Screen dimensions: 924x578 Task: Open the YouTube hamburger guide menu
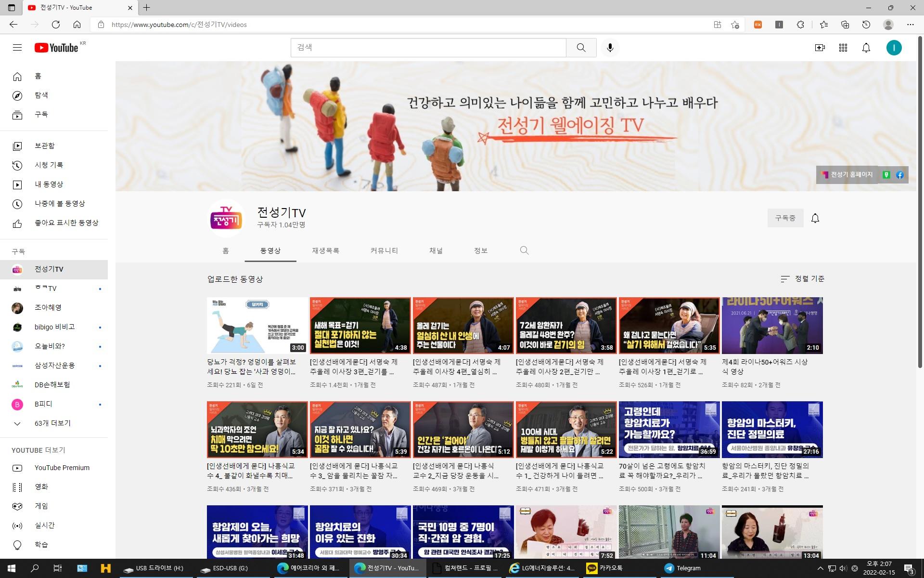[17, 48]
